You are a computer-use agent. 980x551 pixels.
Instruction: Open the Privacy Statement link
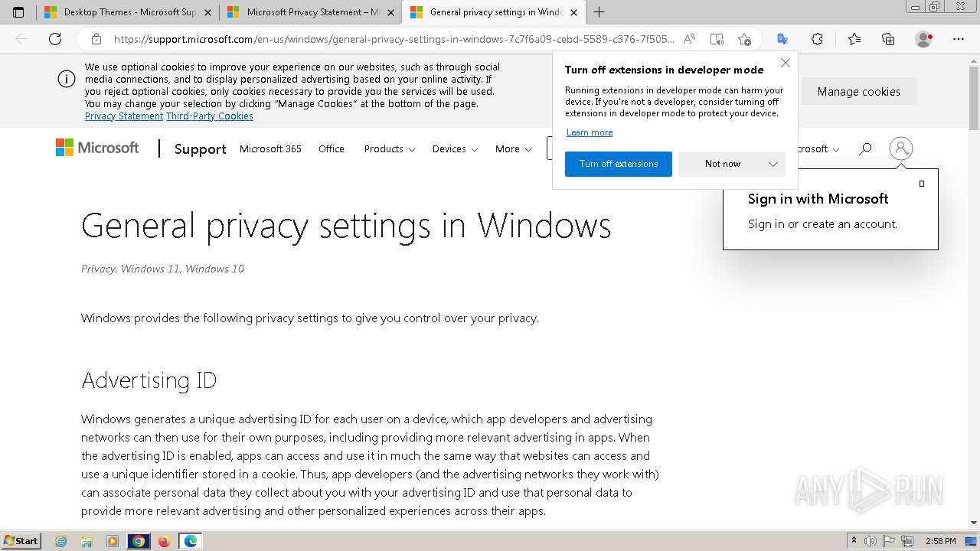124,116
